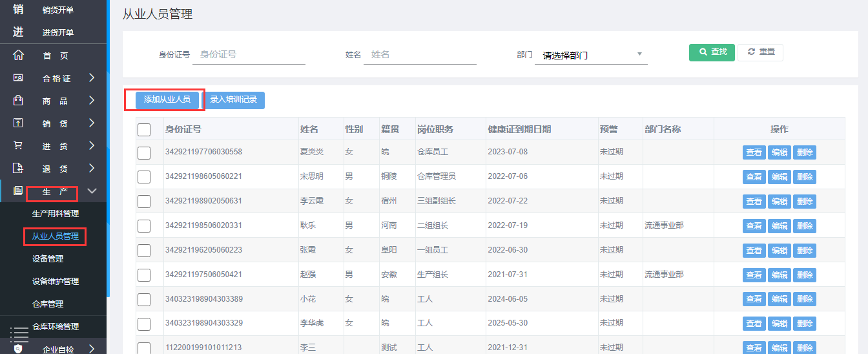The height and width of the screenshot is (354, 868).
Task: Open 仓库环境管理 menu item
Action: point(56,327)
